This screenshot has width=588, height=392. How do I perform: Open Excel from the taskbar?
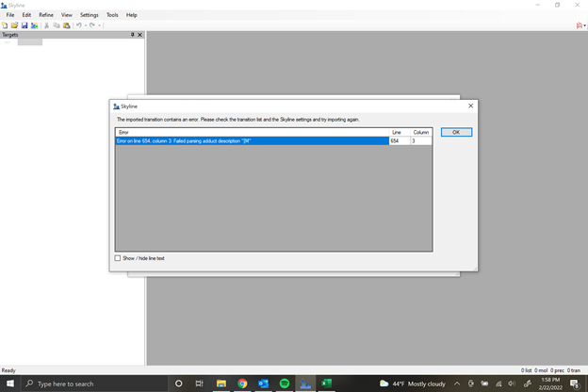326,384
